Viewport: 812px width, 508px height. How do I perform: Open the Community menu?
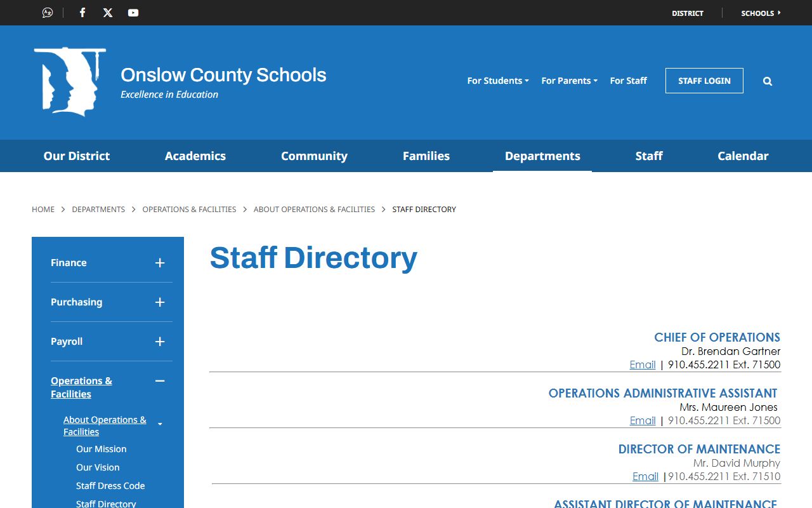[314, 156]
